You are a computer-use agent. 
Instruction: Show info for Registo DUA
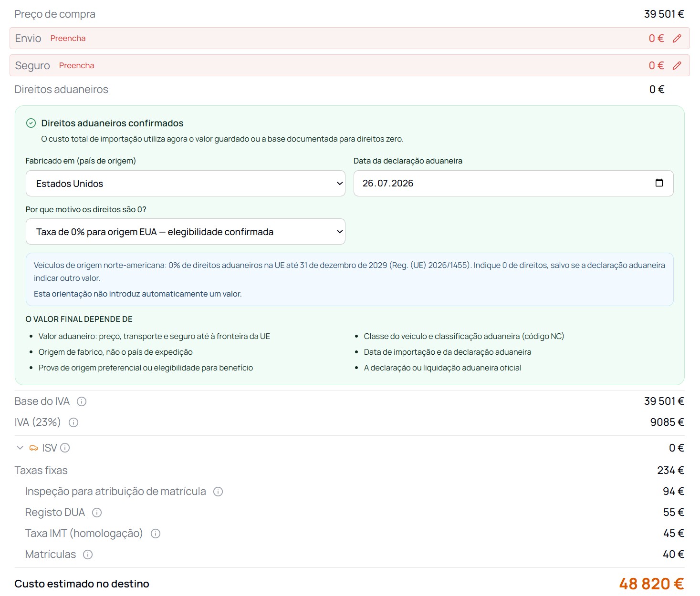click(97, 513)
